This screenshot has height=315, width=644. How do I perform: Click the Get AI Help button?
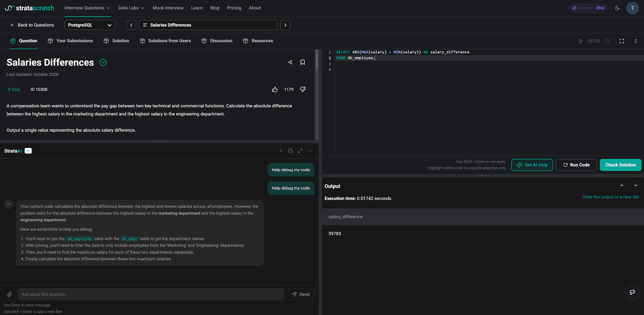pyautogui.click(x=532, y=165)
